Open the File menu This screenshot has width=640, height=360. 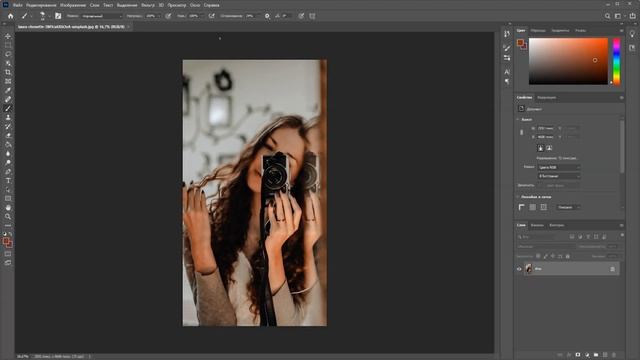click(18, 5)
